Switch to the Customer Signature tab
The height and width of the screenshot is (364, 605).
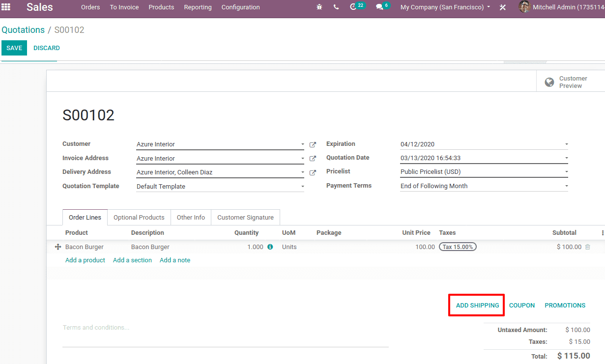coord(245,217)
